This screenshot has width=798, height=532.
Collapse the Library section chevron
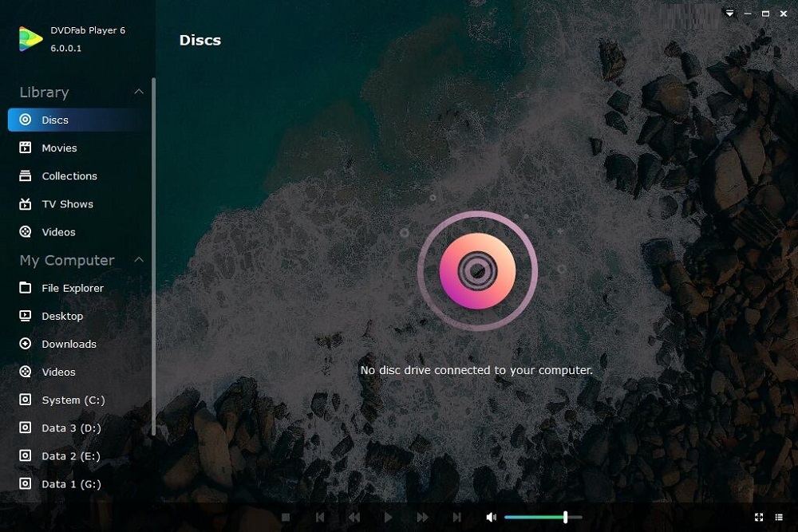pyautogui.click(x=138, y=92)
